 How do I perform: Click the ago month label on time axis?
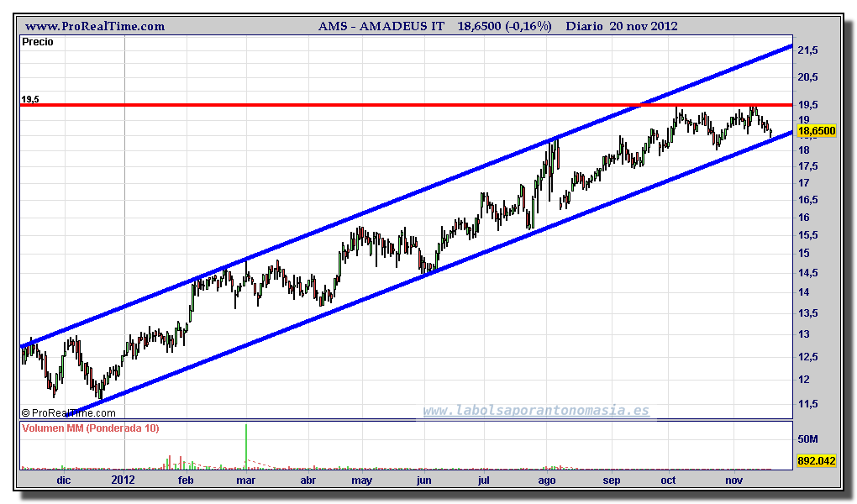coord(547,480)
